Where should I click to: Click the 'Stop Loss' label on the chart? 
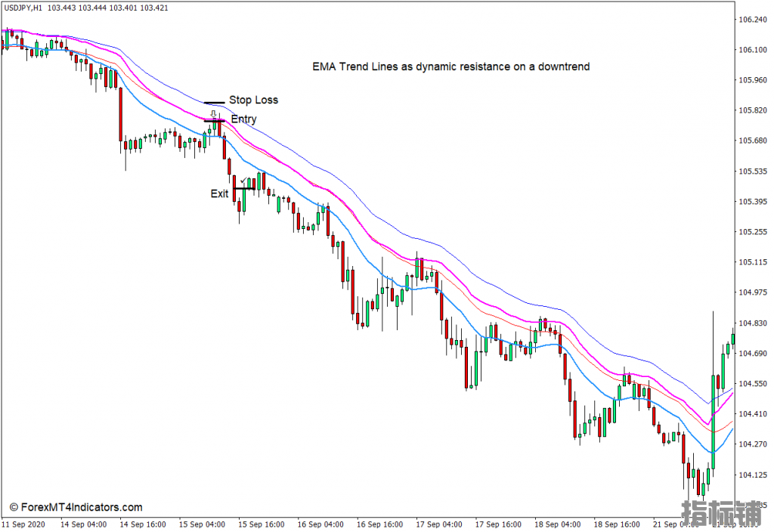click(x=253, y=101)
